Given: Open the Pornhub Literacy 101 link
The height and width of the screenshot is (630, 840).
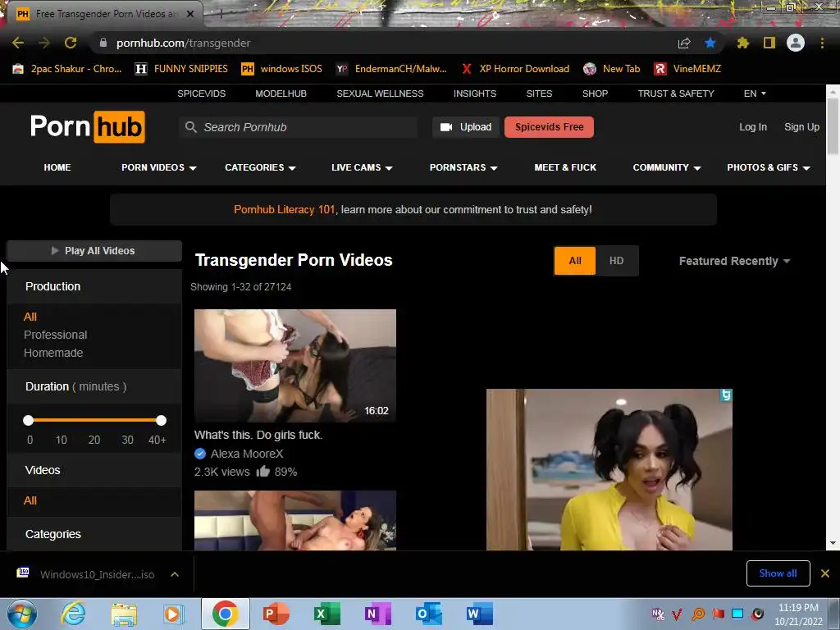Looking at the screenshot, I should point(284,209).
